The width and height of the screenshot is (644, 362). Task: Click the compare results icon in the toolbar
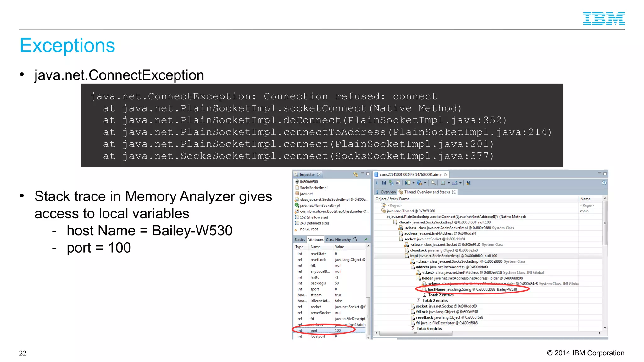coord(468,183)
